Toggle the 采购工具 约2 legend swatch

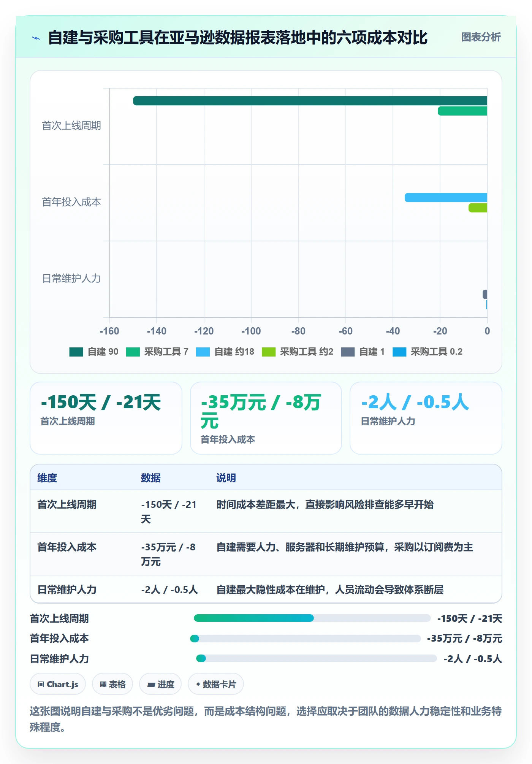(x=269, y=352)
